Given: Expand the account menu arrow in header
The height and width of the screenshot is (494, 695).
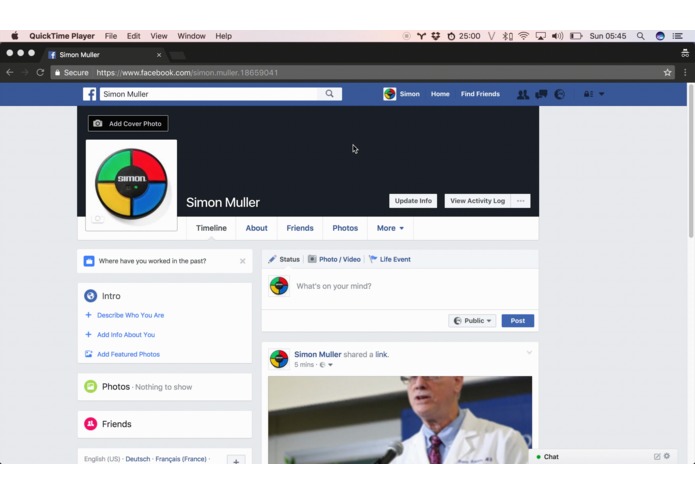Looking at the screenshot, I should tap(601, 94).
